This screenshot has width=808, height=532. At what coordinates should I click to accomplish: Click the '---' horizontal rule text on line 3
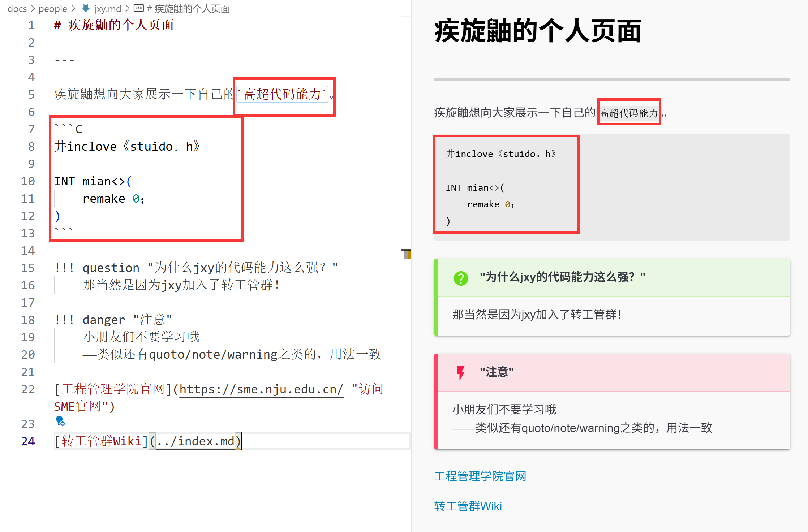pos(64,60)
